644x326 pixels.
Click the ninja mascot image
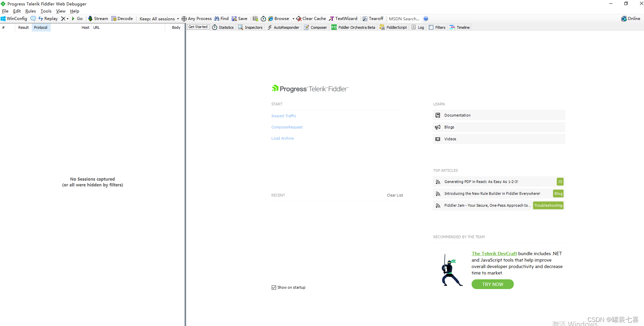pos(452,270)
